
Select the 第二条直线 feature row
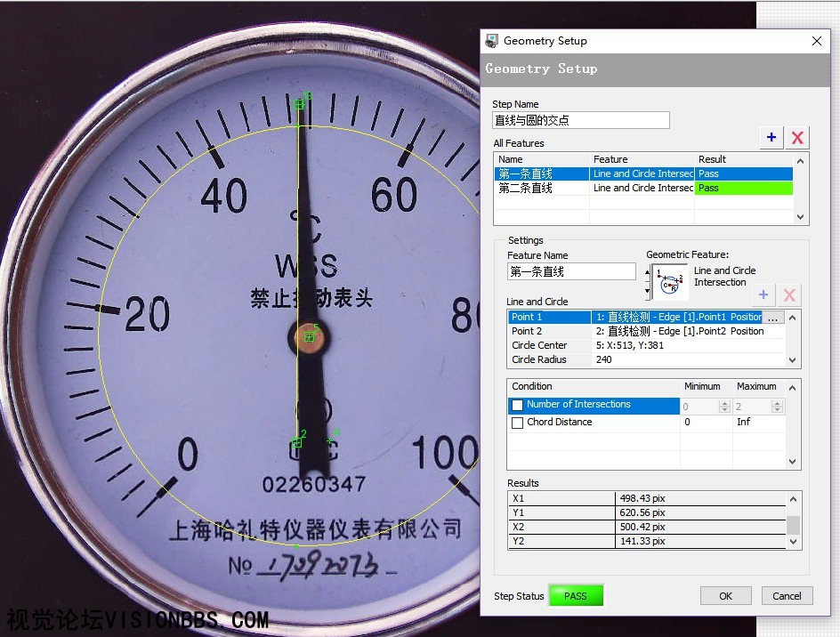pos(526,189)
